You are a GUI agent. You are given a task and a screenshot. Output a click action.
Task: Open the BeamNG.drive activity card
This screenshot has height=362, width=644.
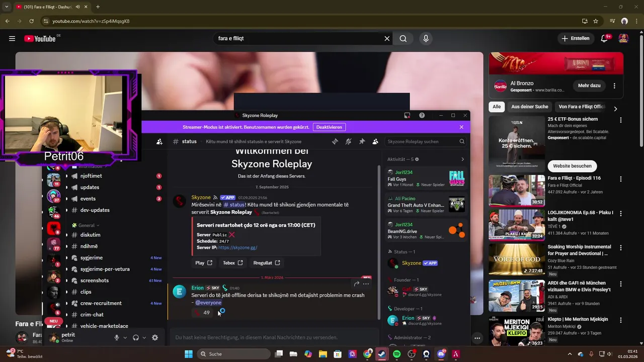tap(426, 231)
